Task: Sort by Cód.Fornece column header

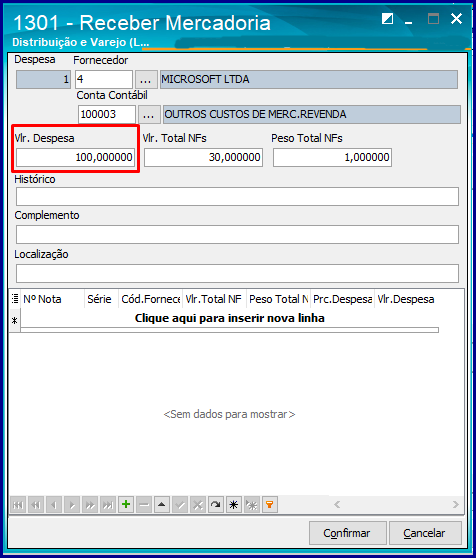Action: pos(150,299)
